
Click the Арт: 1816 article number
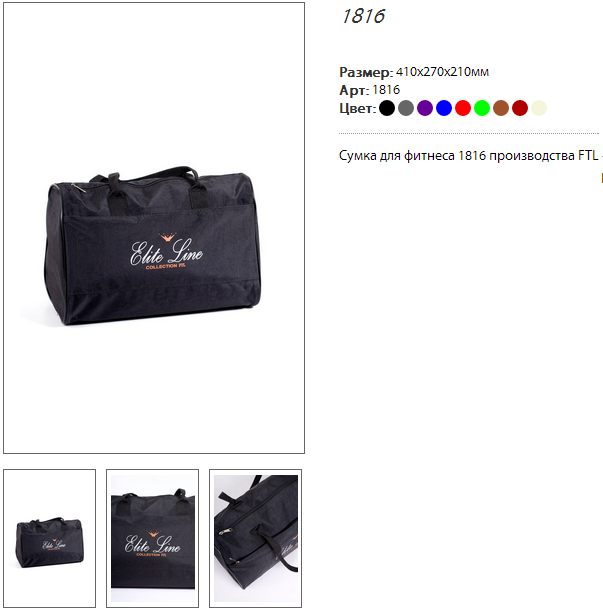370,90
